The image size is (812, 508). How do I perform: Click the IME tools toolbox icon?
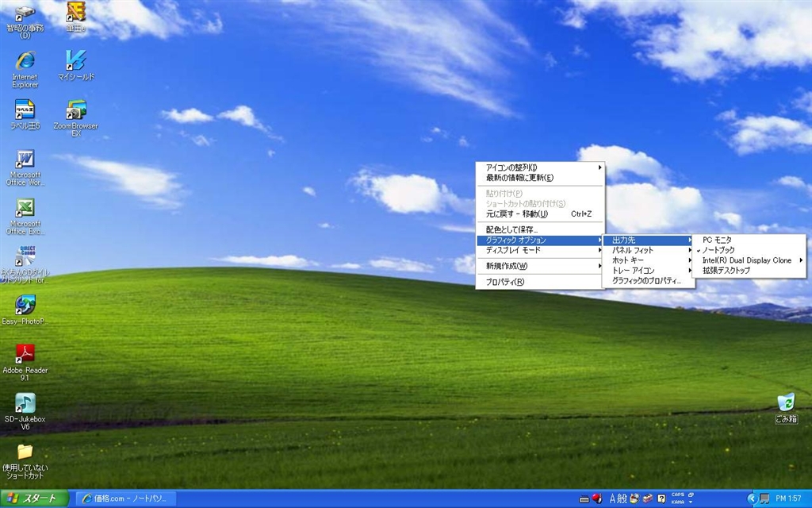point(647,498)
